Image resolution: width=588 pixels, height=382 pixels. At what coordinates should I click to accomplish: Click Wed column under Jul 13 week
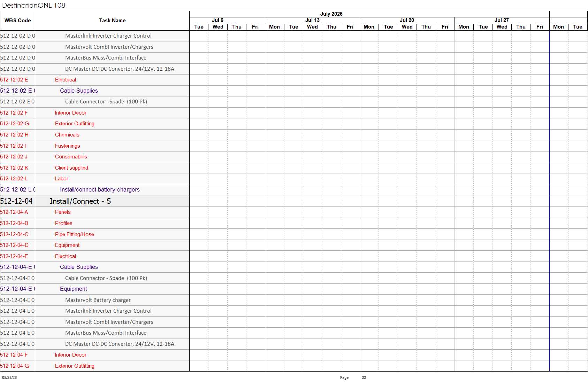tap(312, 27)
